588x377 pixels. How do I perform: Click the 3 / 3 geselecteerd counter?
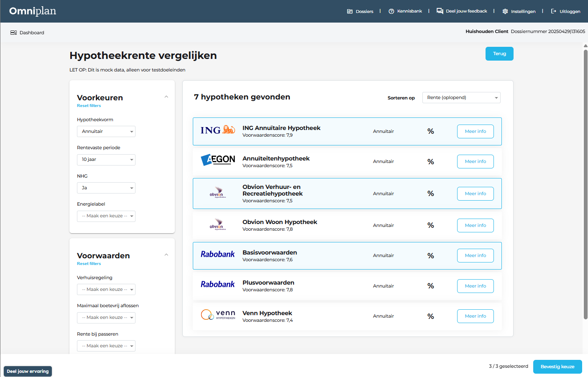pyautogui.click(x=509, y=366)
